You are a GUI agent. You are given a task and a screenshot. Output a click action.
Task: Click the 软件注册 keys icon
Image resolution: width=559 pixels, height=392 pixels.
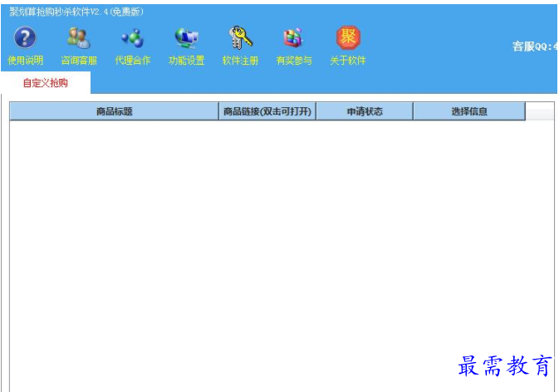click(x=240, y=37)
